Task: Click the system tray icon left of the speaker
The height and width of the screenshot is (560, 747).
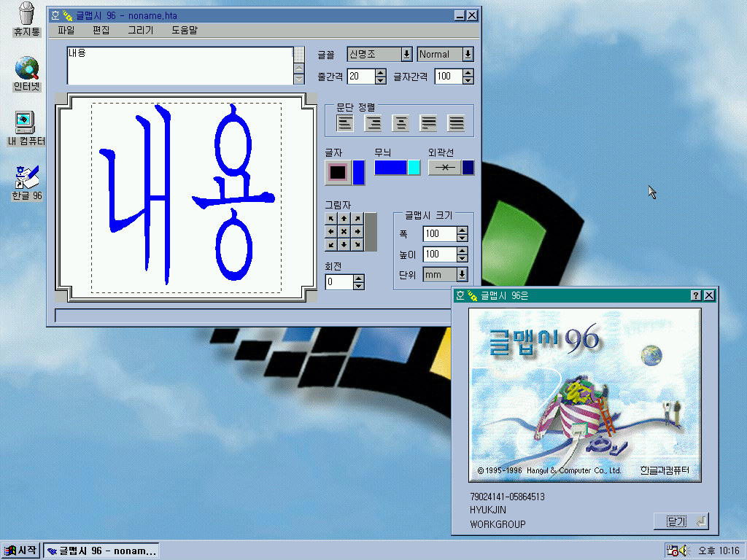Action: coord(672,551)
